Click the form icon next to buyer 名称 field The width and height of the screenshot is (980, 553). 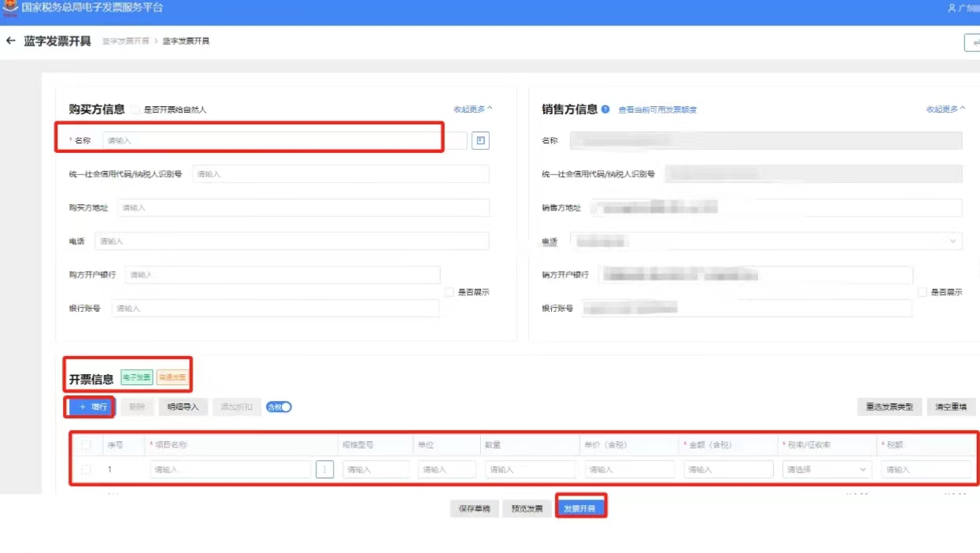pyautogui.click(x=479, y=139)
